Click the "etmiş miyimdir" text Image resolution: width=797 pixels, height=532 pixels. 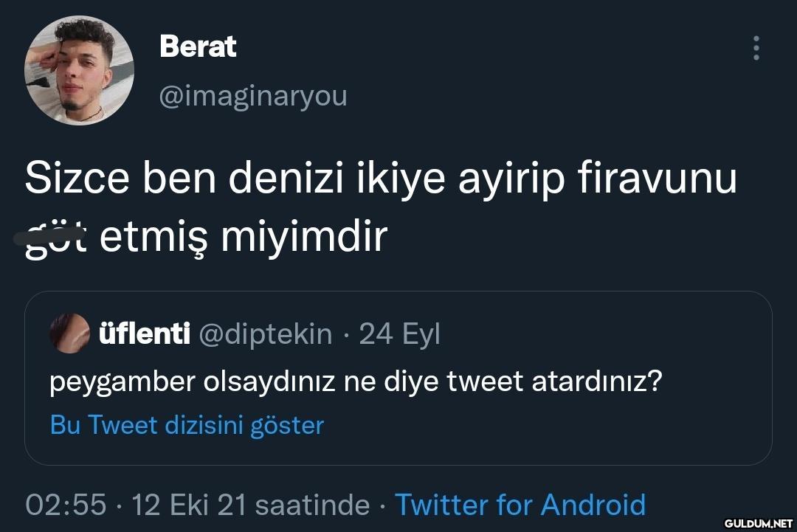point(244,237)
